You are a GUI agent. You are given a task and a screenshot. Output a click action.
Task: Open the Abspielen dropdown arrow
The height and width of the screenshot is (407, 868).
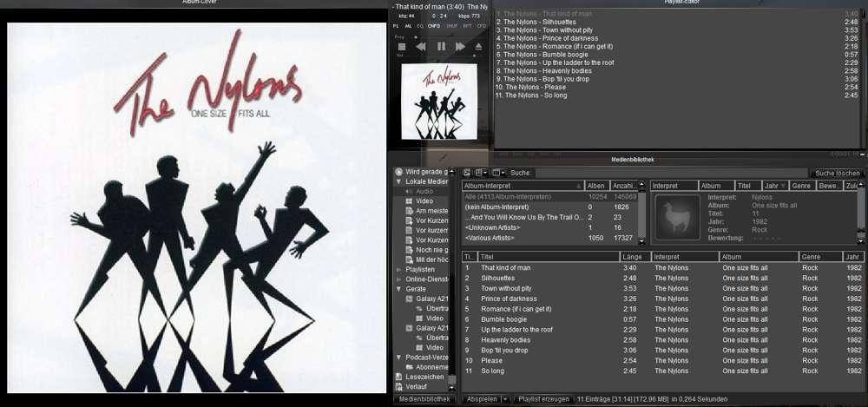(505, 399)
